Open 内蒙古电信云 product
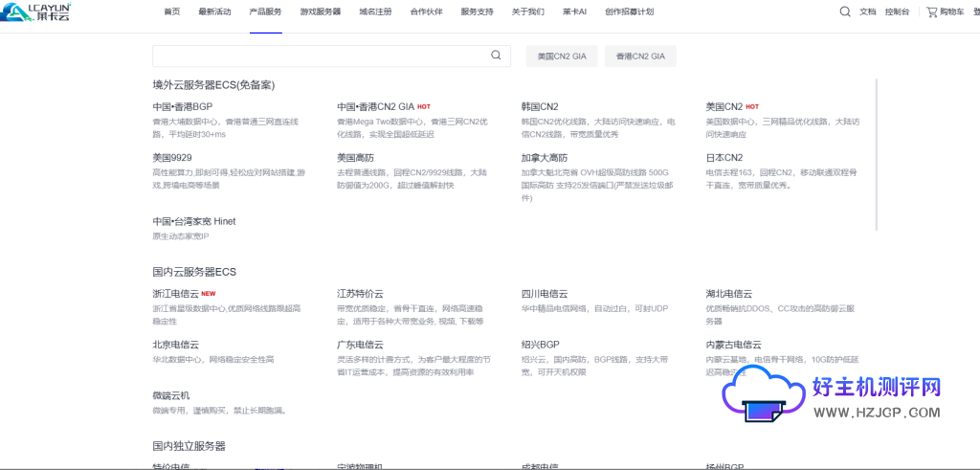The height and width of the screenshot is (470, 980). point(734,345)
